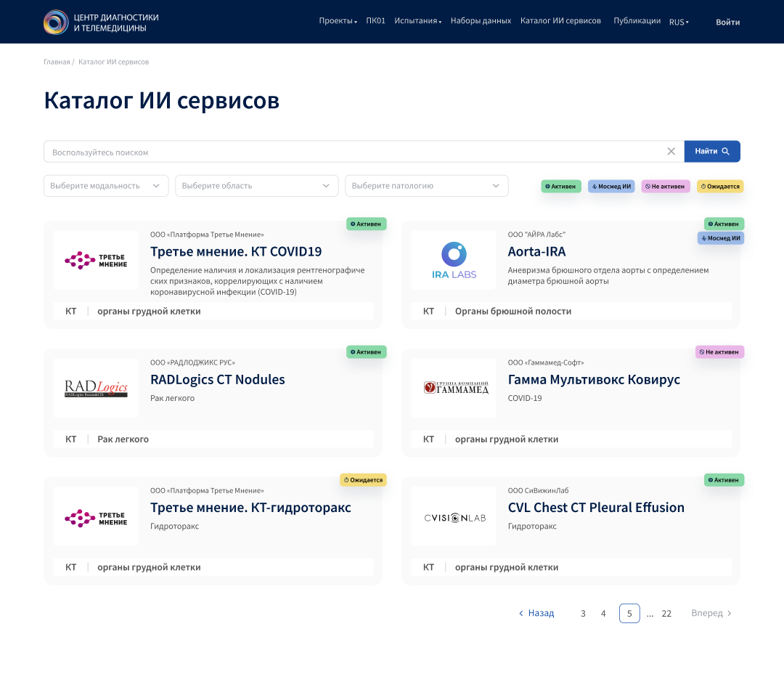Click the ООО "АЙРА Лабс" company name
This screenshot has width=784, height=682.
point(536,234)
